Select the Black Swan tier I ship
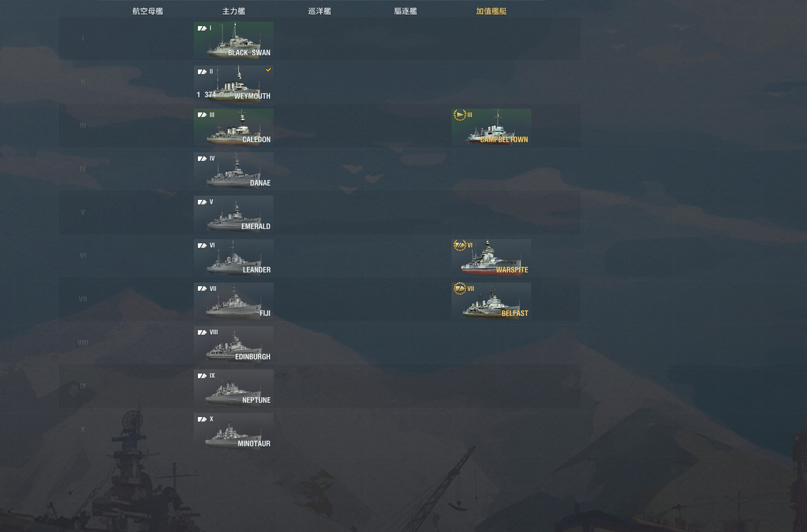 pyautogui.click(x=234, y=40)
